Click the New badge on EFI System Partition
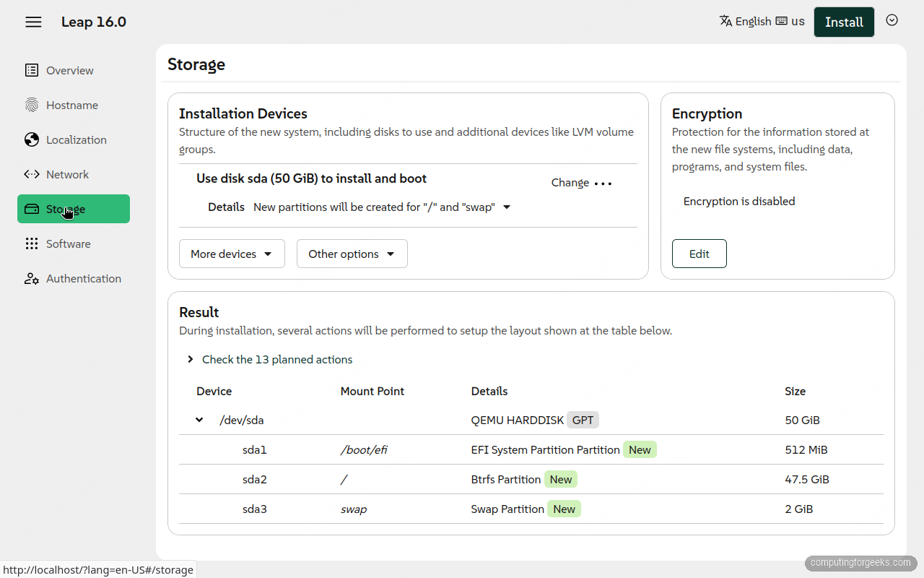 click(x=640, y=449)
